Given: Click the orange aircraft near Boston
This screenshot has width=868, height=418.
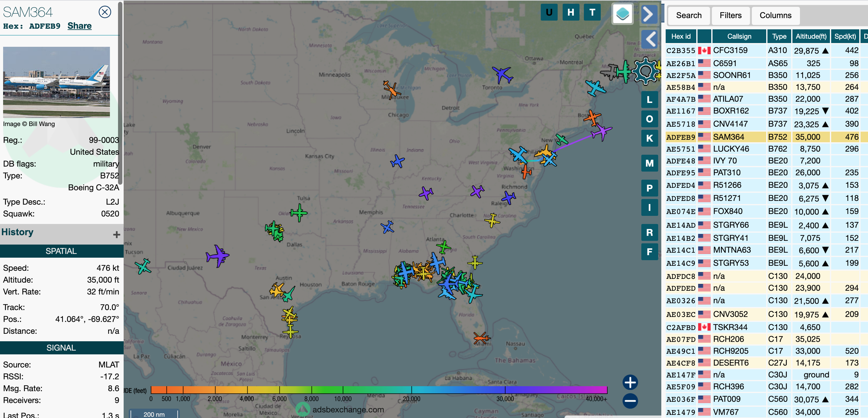Looking at the screenshot, I should point(592,118).
